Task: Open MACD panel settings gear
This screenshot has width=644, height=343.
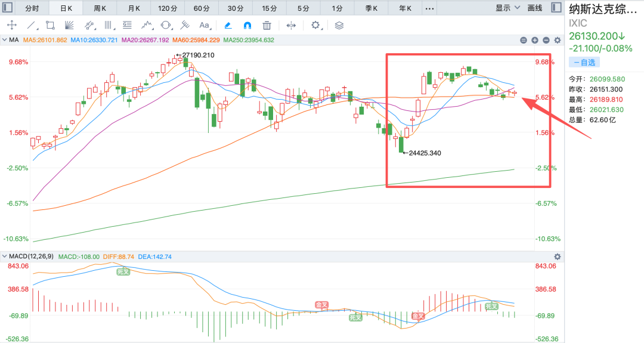Action: click(558, 257)
